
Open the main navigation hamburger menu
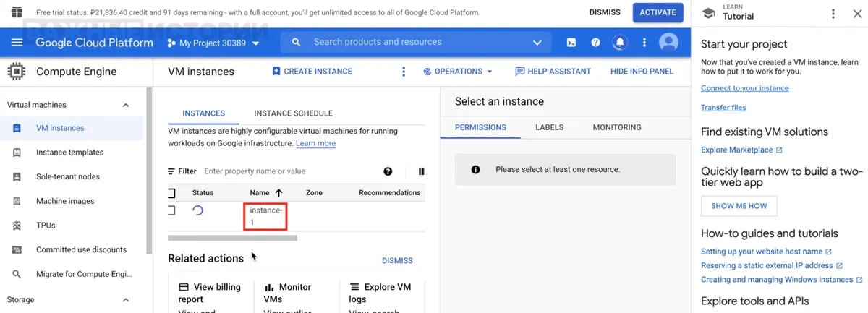17,43
